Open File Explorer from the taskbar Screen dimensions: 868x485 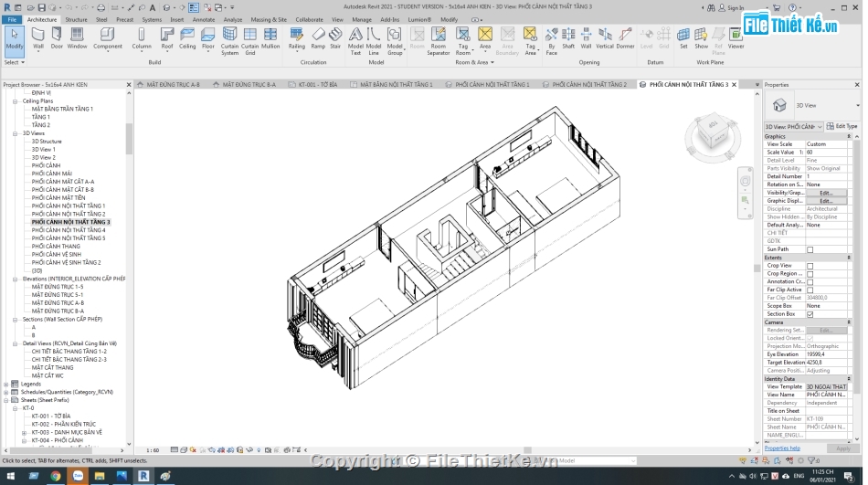point(100,476)
